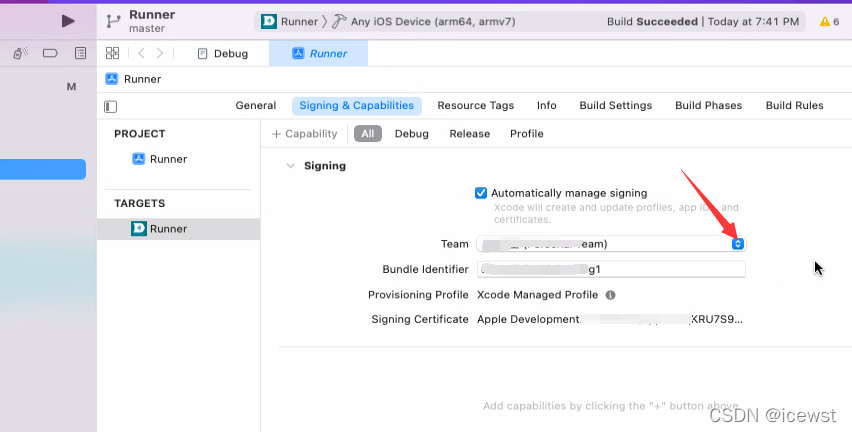The width and height of the screenshot is (852, 432).
Task: Click the Provisioning Profile info icon
Action: (610, 295)
